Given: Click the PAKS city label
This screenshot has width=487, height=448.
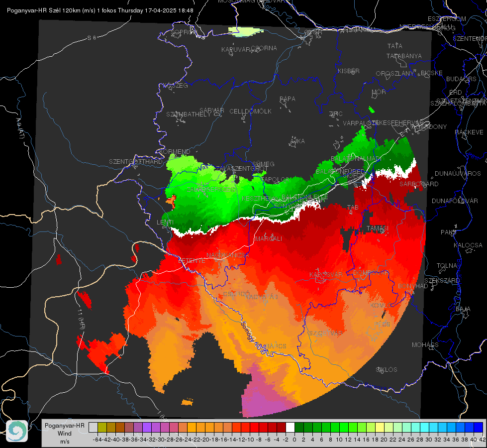Looking at the screenshot, I should [x=448, y=232].
